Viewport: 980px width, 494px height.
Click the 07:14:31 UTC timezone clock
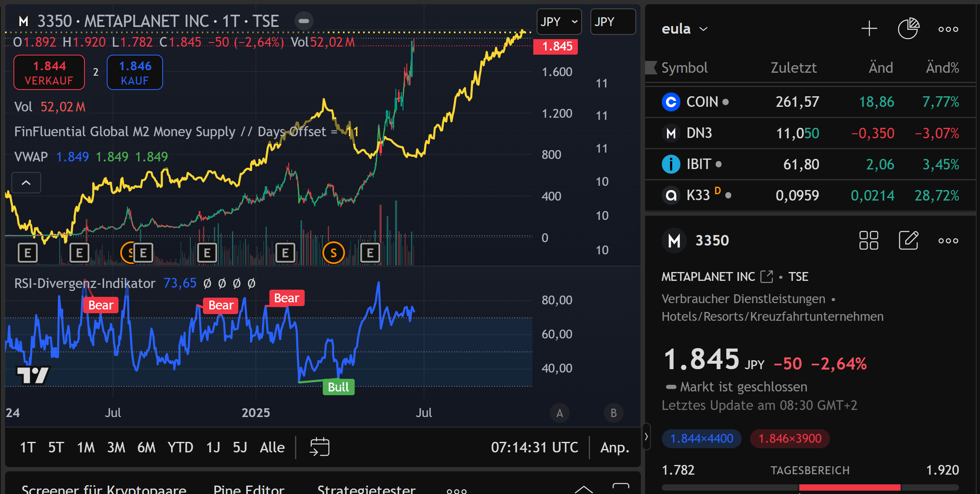(535, 447)
